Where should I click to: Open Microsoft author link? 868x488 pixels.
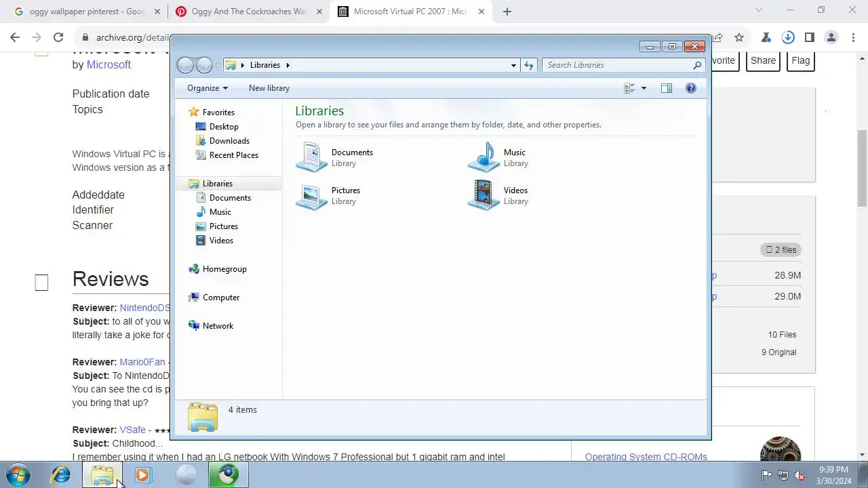tap(108, 65)
